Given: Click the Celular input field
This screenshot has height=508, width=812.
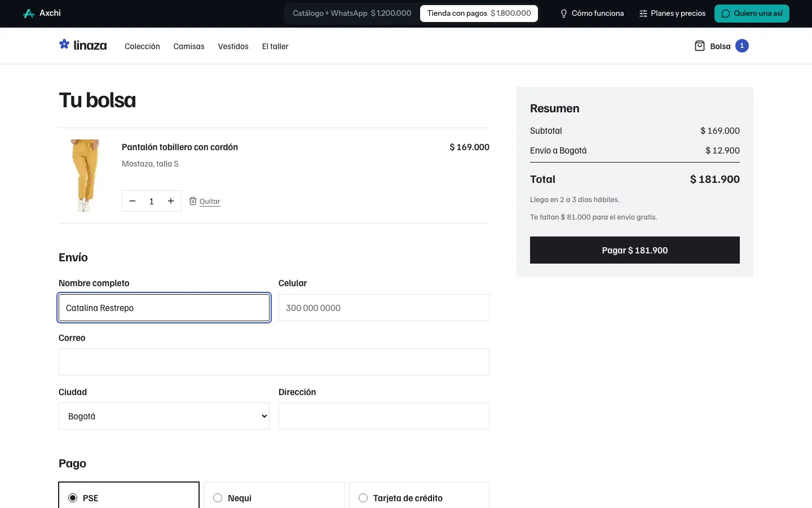Looking at the screenshot, I should (384, 308).
